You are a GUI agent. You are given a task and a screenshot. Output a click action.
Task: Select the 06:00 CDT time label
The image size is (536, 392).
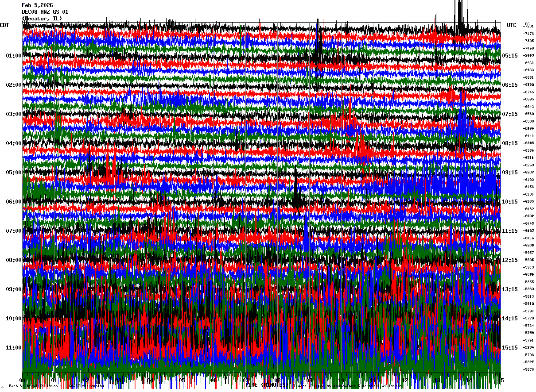pyautogui.click(x=14, y=202)
